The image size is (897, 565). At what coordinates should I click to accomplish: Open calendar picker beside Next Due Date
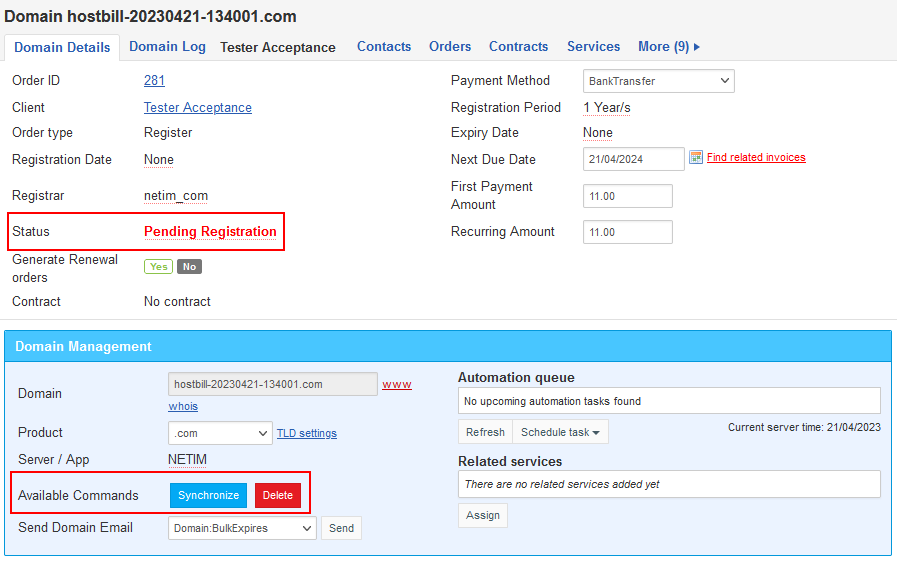point(696,157)
